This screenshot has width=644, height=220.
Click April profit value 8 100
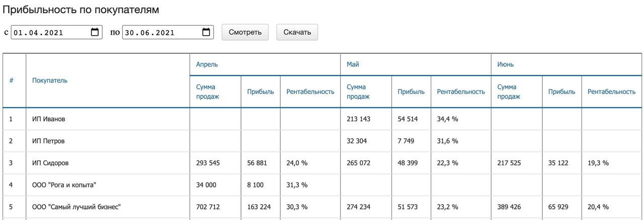click(x=255, y=185)
